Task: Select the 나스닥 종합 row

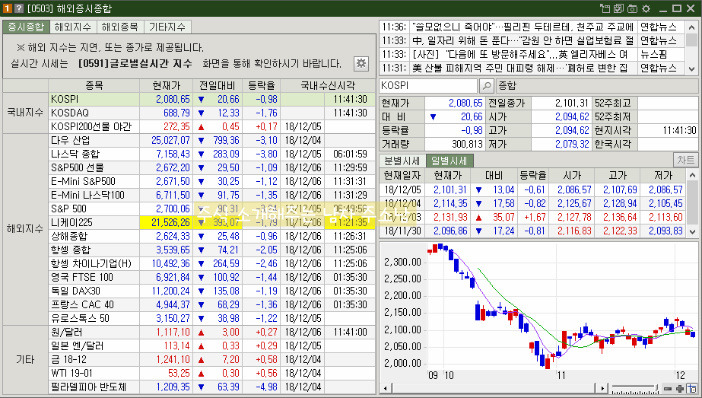Action: (x=212, y=154)
